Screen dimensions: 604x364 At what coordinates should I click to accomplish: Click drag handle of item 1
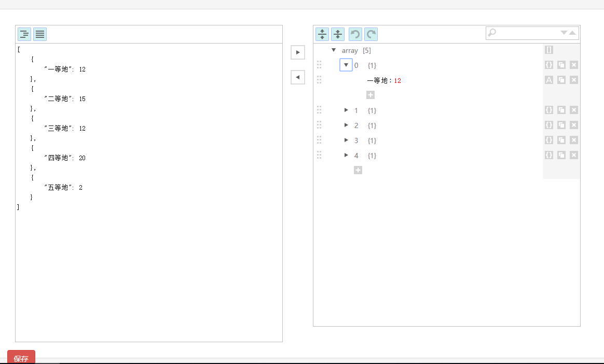coord(319,109)
